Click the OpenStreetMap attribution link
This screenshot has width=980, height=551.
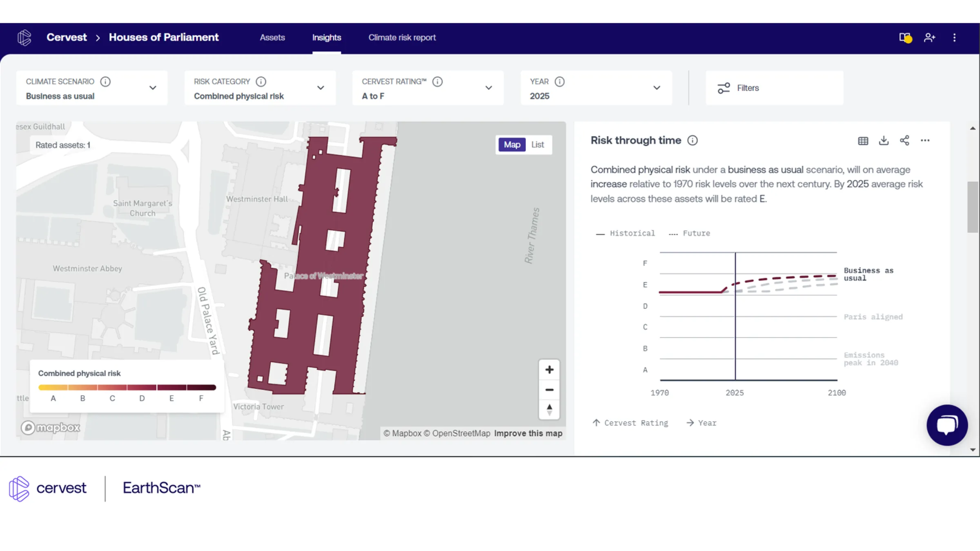(x=457, y=433)
